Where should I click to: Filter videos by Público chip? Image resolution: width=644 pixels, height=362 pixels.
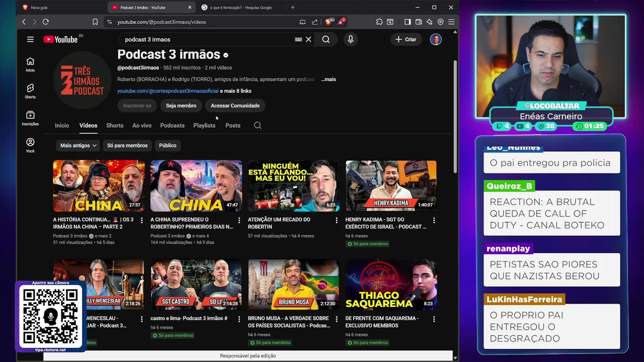click(168, 145)
